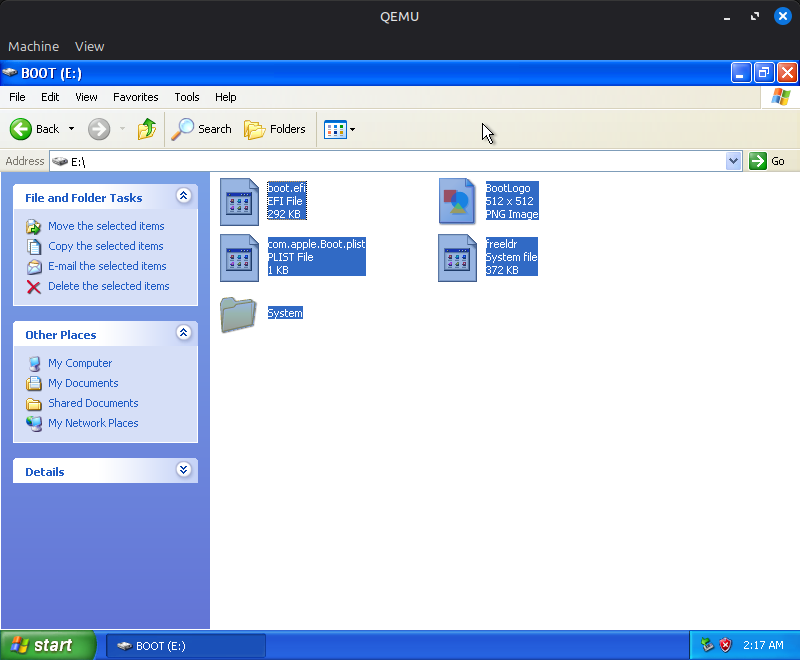800x660 pixels.
Task: Click the Up folder icon on toolbar
Action: (146, 129)
